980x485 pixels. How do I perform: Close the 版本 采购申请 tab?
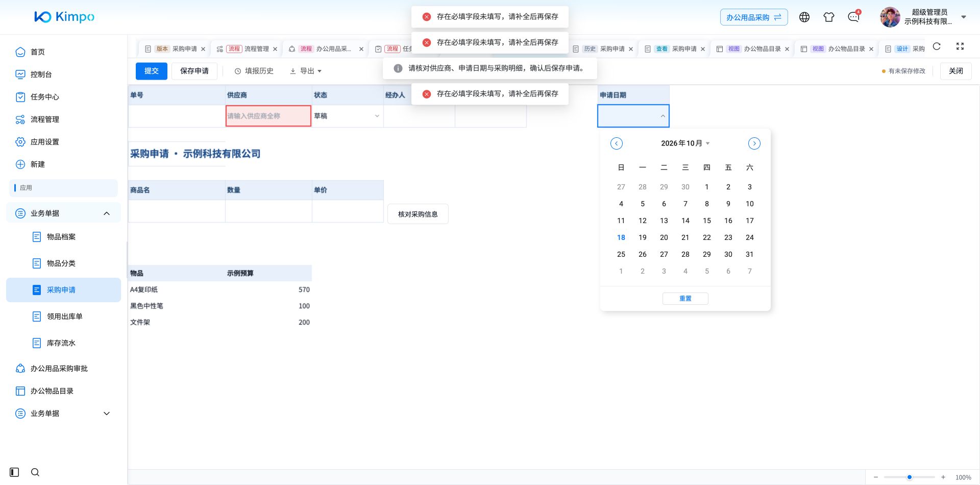(x=203, y=49)
